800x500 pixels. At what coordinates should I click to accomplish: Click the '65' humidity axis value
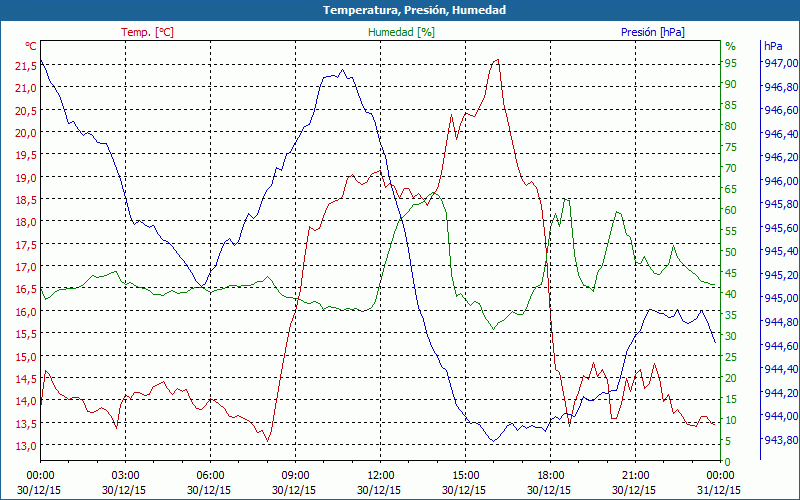(731, 189)
